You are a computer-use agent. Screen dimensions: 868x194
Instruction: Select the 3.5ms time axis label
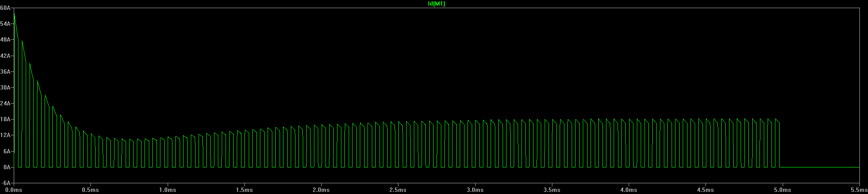552,190
